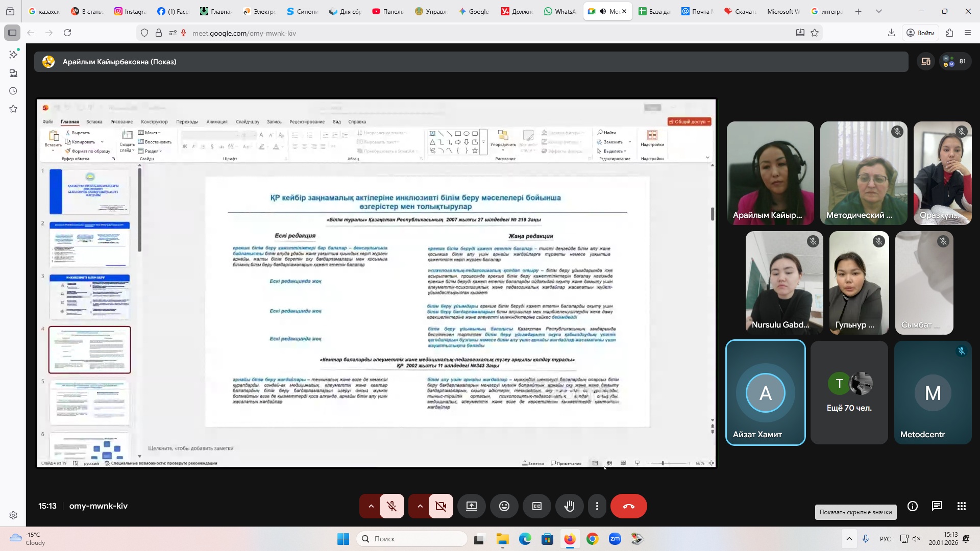Unmute the microphone in Meet

point(392,506)
